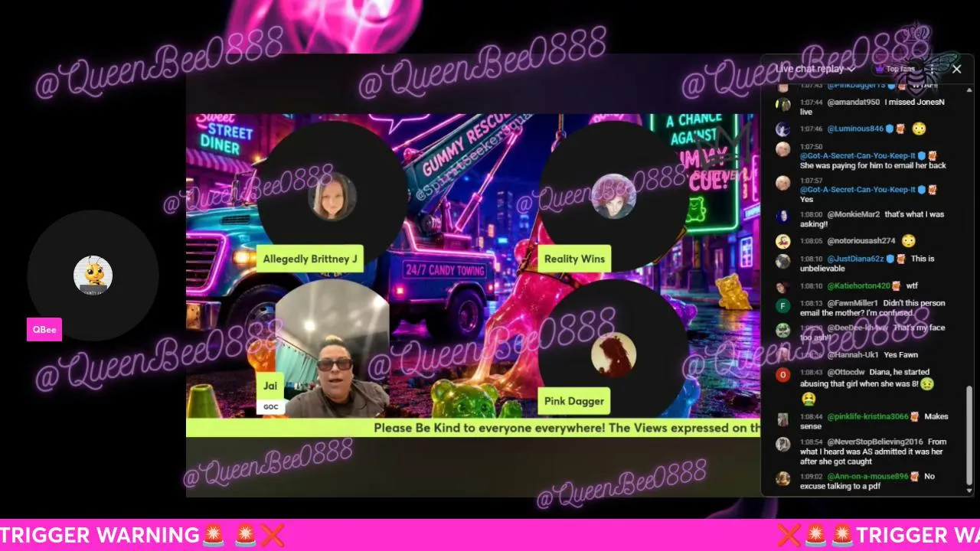The height and width of the screenshot is (551, 980).
Task: Click the blue shield badge beside Luminous846
Action: (890, 129)
